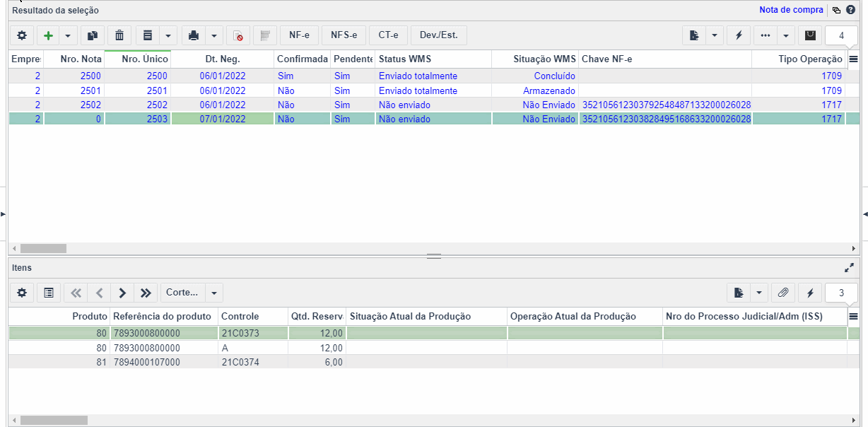Go to the next item record
Image resolution: width=868 pixels, height=427 pixels.
click(122, 293)
